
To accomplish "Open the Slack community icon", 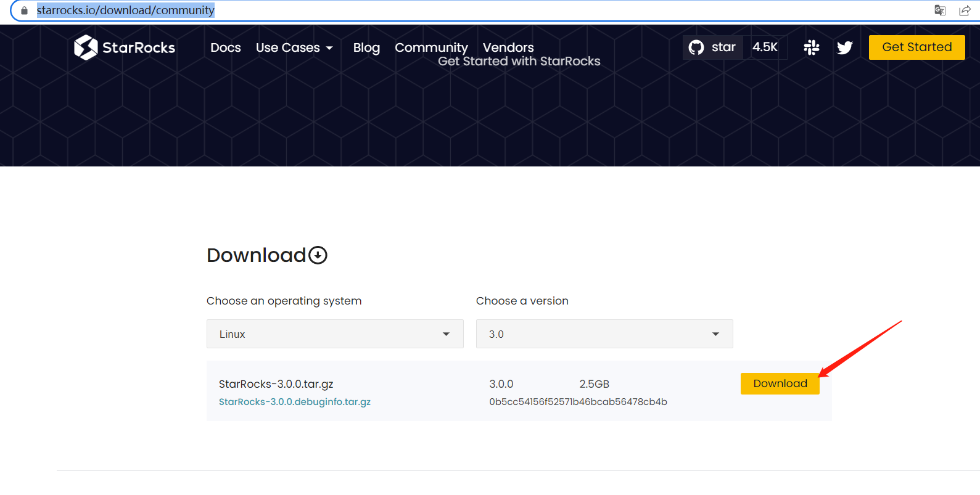I will coord(812,47).
